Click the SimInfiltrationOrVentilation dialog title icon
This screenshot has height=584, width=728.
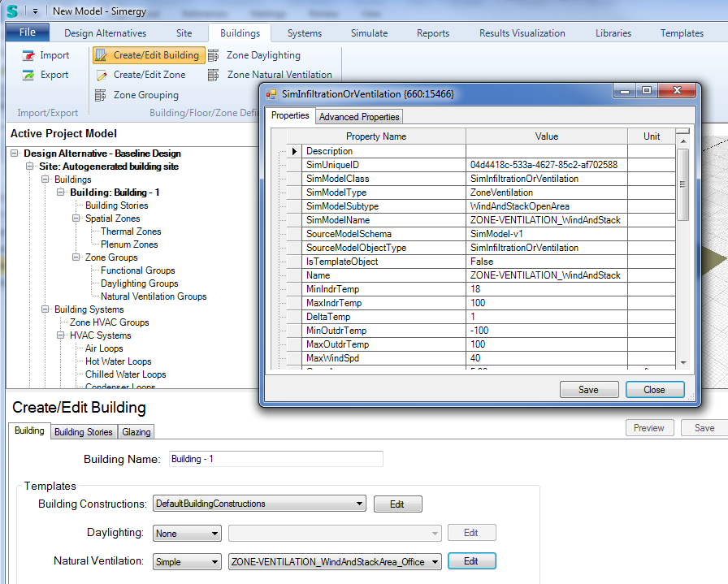[x=271, y=94]
